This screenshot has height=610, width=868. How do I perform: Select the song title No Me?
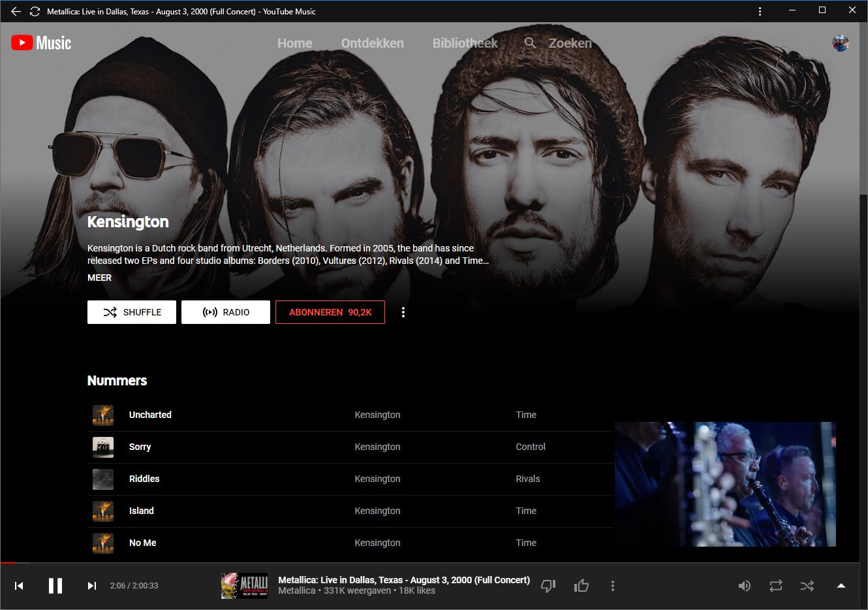[142, 543]
